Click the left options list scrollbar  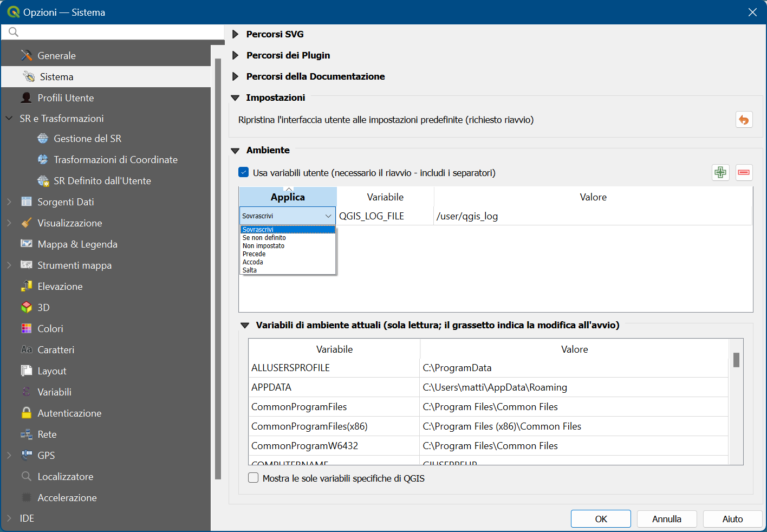218,269
